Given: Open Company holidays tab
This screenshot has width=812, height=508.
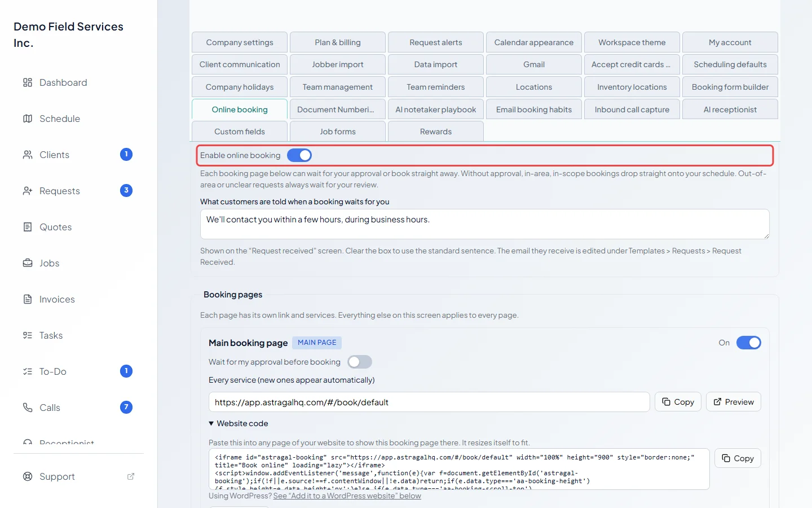Looking at the screenshot, I should (x=240, y=87).
